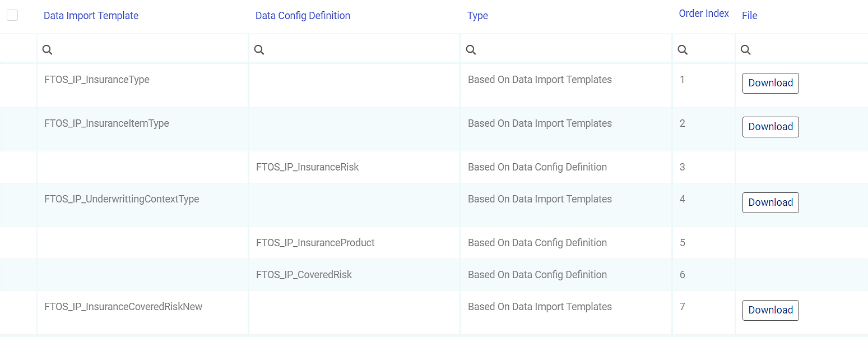Click search icon in Data Import Template filter
The image size is (868, 337).
tap(48, 50)
